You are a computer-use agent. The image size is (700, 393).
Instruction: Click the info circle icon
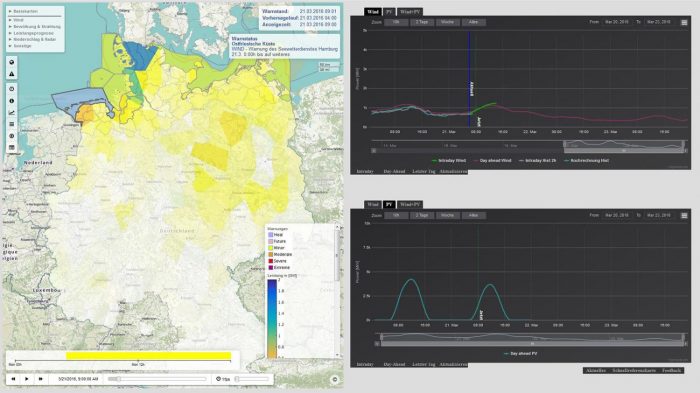(x=12, y=101)
